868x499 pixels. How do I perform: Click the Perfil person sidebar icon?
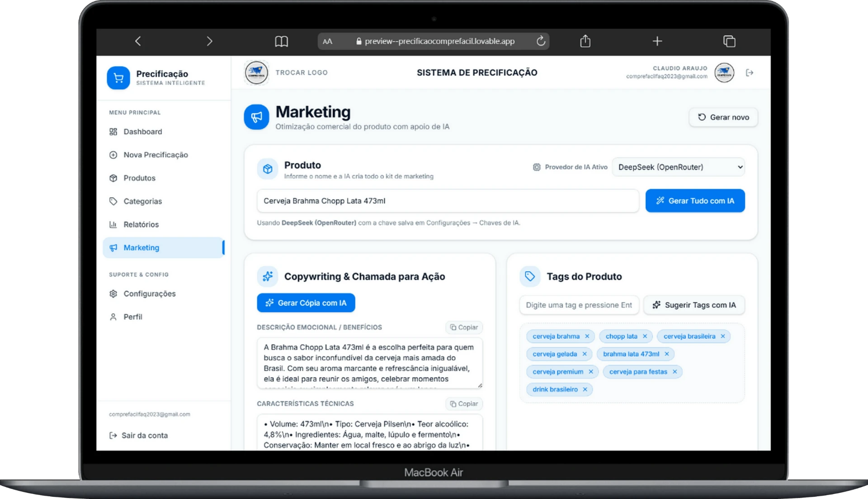click(x=113, y=317)
